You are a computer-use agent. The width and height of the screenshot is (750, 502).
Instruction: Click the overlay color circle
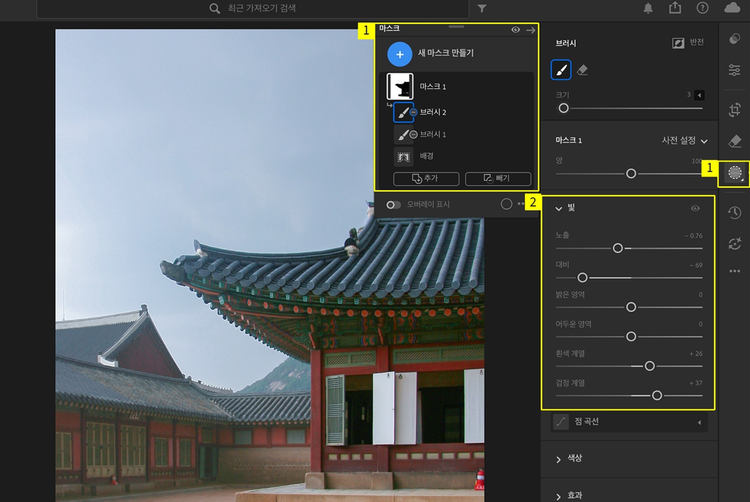pyautogui.click(x=506, y=204)
